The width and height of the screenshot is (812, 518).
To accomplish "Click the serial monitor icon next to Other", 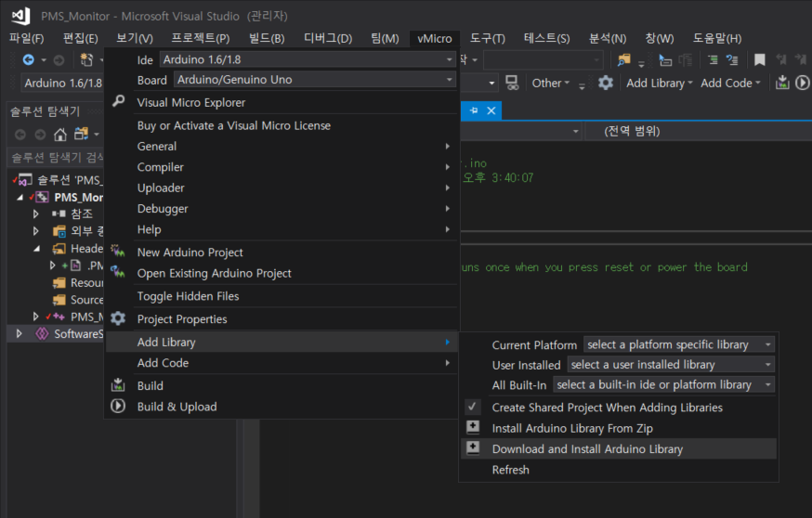I will coord(512,83).
